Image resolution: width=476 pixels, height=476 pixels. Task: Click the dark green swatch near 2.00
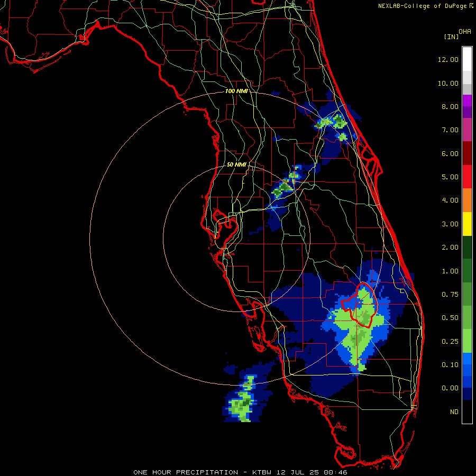467,247
